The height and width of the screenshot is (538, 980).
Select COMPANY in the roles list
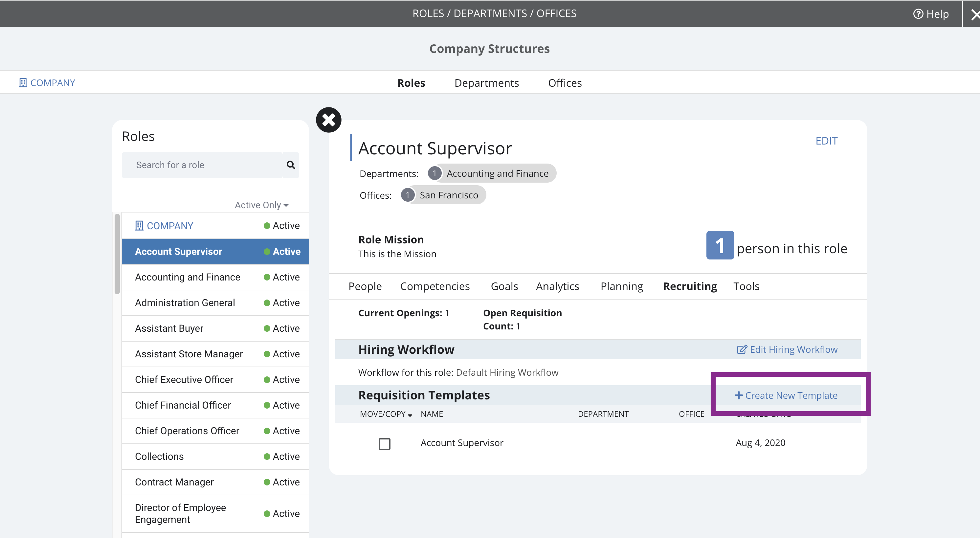[215, 226]
